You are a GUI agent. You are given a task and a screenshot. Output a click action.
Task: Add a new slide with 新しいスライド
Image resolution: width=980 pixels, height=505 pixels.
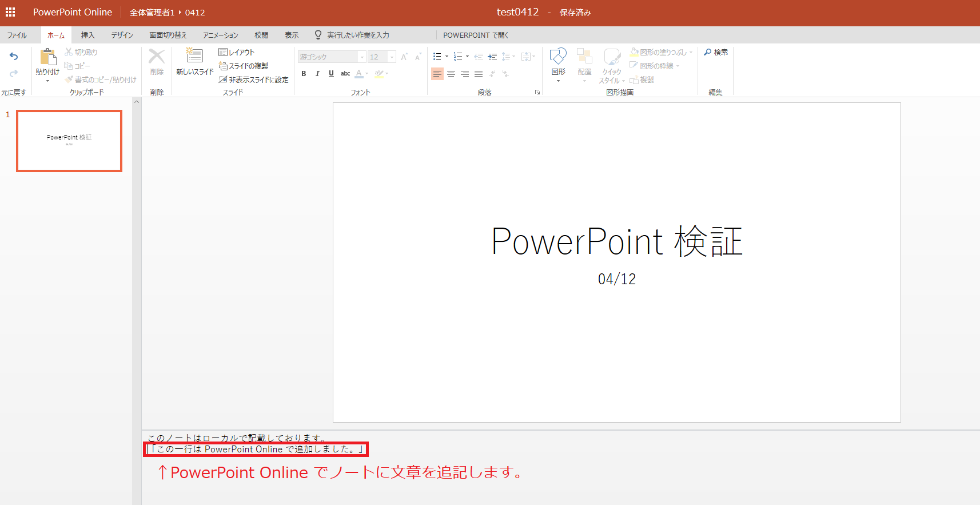(x=194, y=62)
